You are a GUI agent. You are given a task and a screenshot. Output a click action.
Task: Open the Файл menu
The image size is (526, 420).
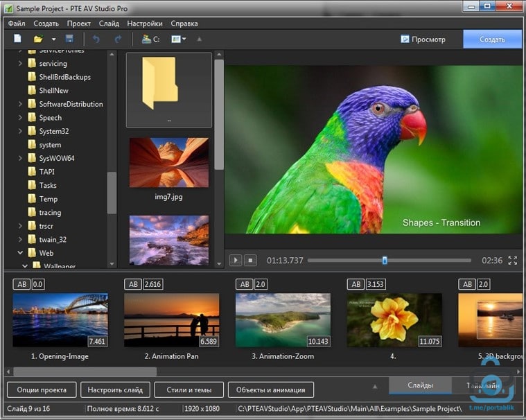[x=17, y=24]
